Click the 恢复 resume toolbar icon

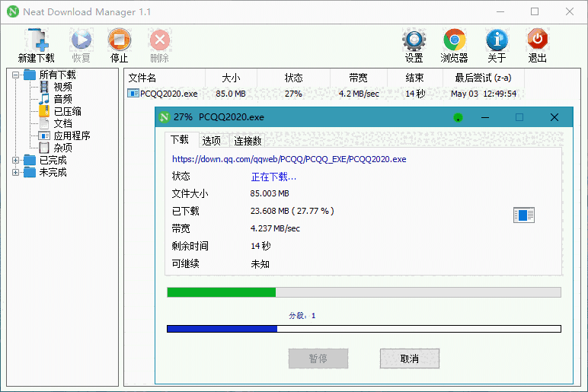(81, 40)
